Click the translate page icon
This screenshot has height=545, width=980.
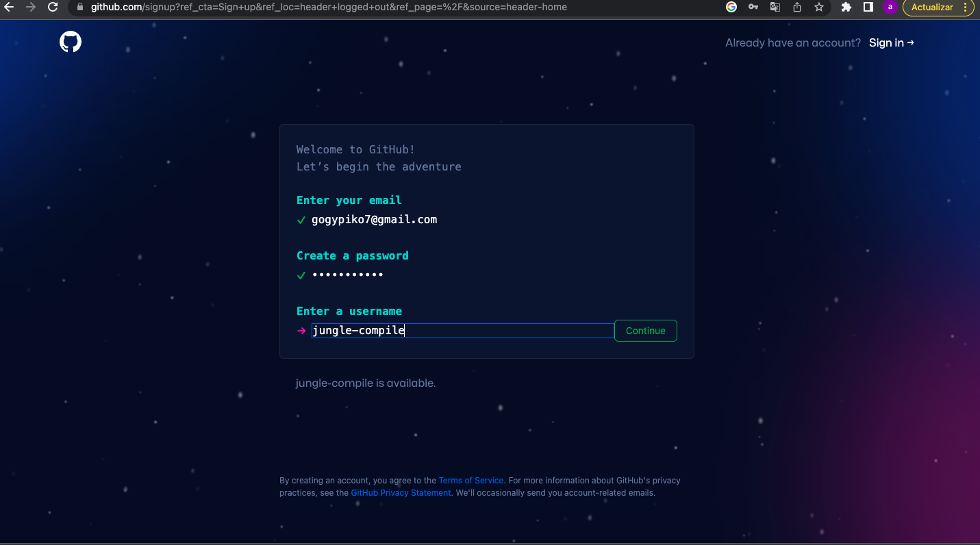click(775, 7)
